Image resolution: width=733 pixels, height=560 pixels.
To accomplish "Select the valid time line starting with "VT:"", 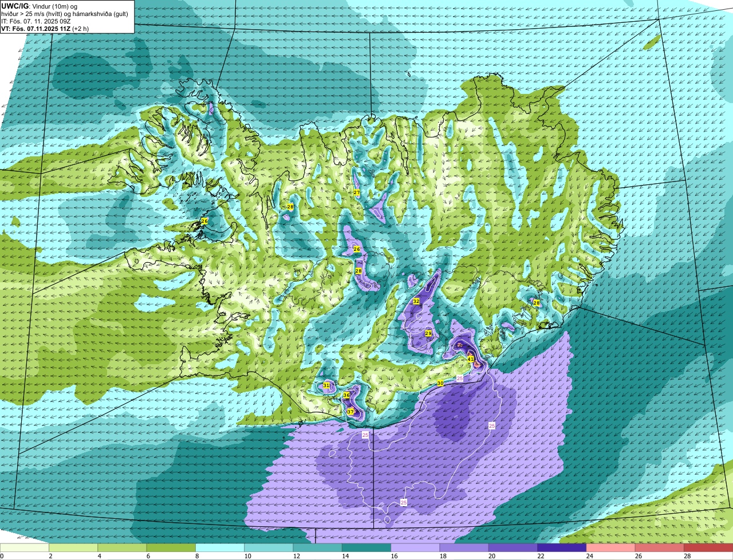I will [x=45, y=28].
